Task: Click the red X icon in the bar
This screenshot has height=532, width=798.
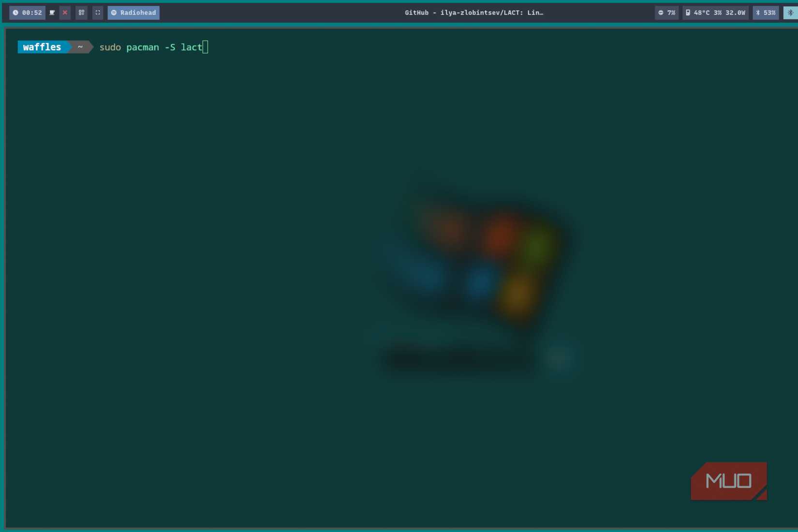Action: point(65,13)
